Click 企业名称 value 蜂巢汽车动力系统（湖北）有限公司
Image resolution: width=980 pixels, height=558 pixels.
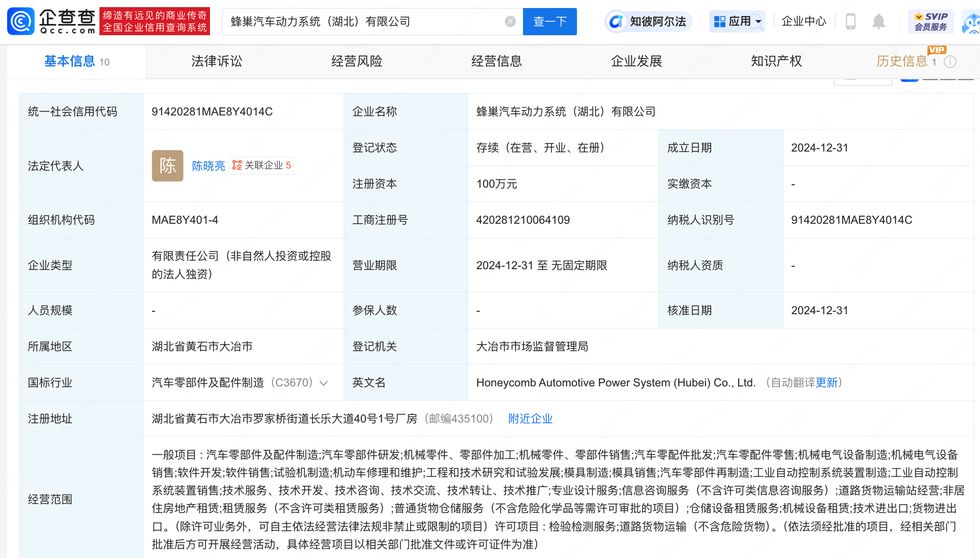(x=566, y=112)
